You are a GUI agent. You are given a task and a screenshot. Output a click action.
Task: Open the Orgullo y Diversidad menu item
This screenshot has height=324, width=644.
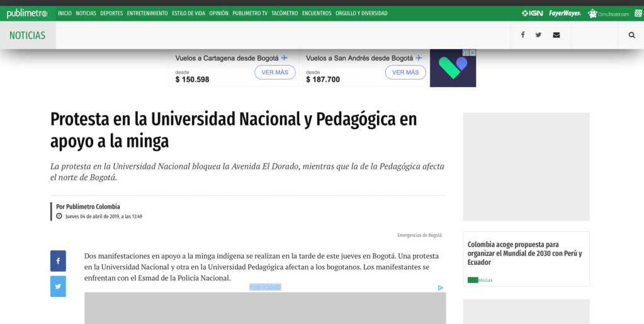[x=361, y=13]
